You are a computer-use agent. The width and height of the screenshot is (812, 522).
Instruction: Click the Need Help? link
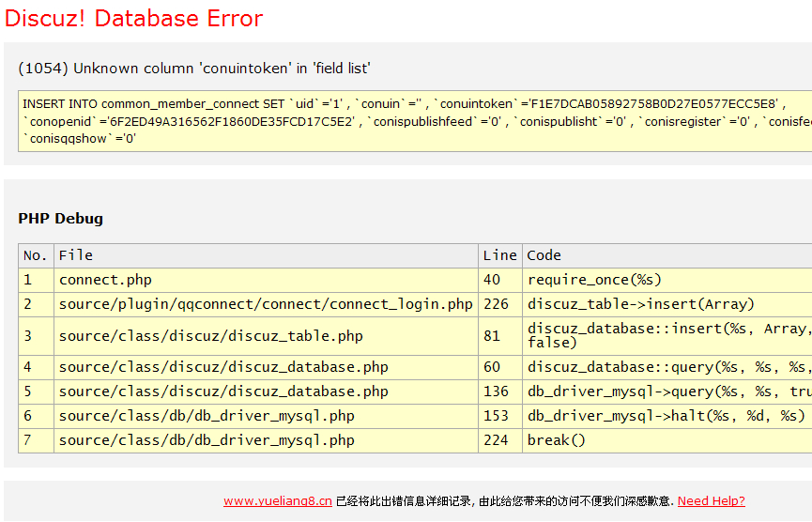pos(711,500)
